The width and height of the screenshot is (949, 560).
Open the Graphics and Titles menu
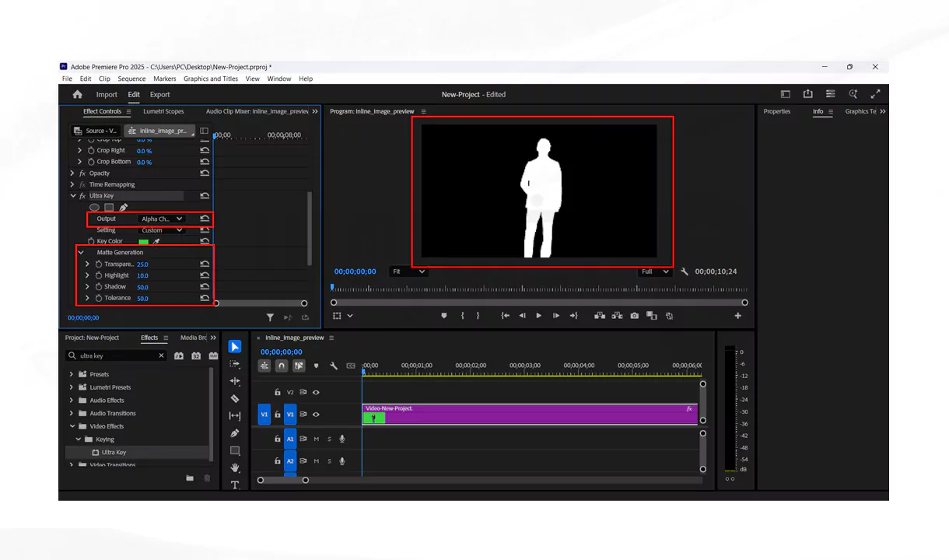click(211, 79)
